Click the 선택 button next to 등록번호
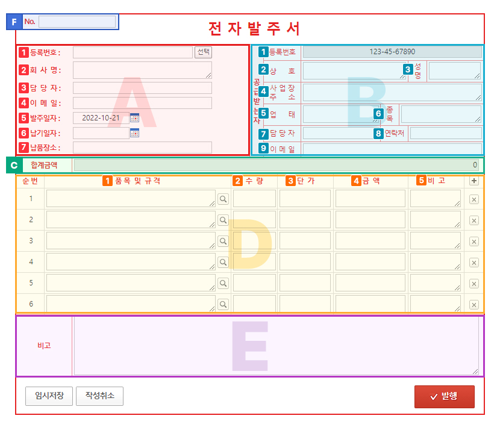The width and height of the screenshot is (500, 448). (202, 51)
